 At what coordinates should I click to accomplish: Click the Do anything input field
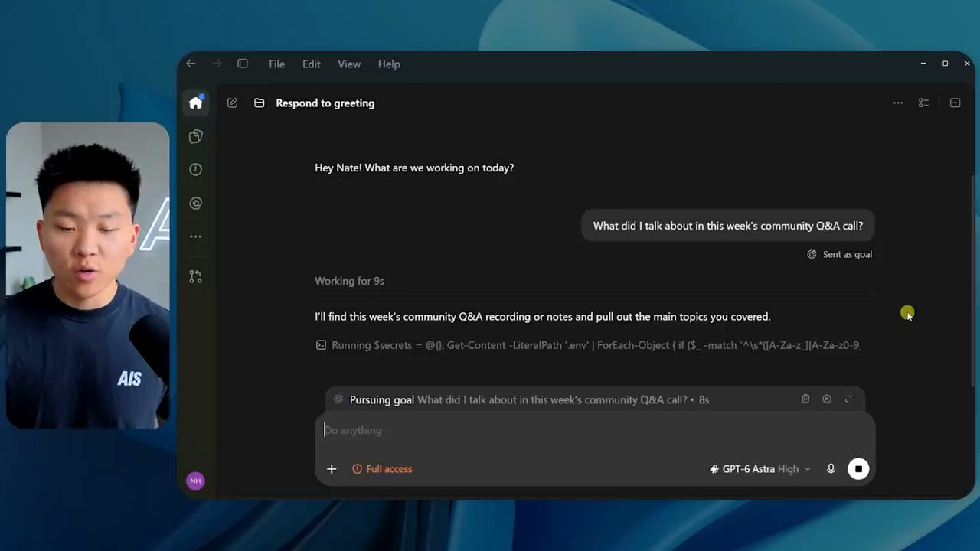point(595,430)
